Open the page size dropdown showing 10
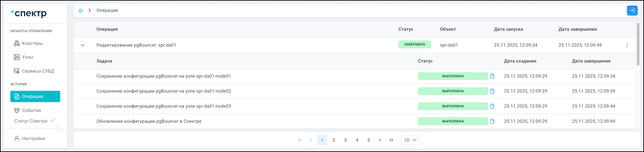 point(411,140)
